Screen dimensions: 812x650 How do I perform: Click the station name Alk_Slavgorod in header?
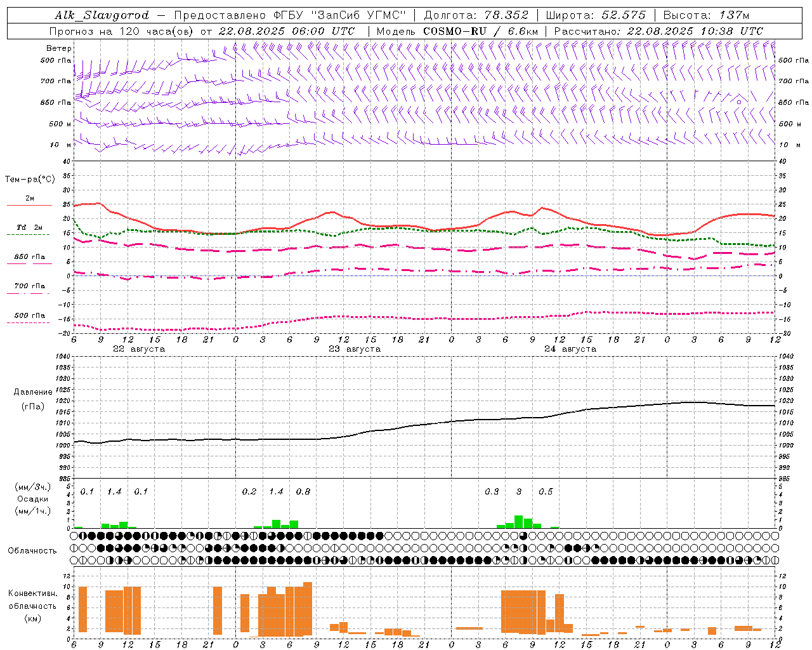[x=101, y=15]
